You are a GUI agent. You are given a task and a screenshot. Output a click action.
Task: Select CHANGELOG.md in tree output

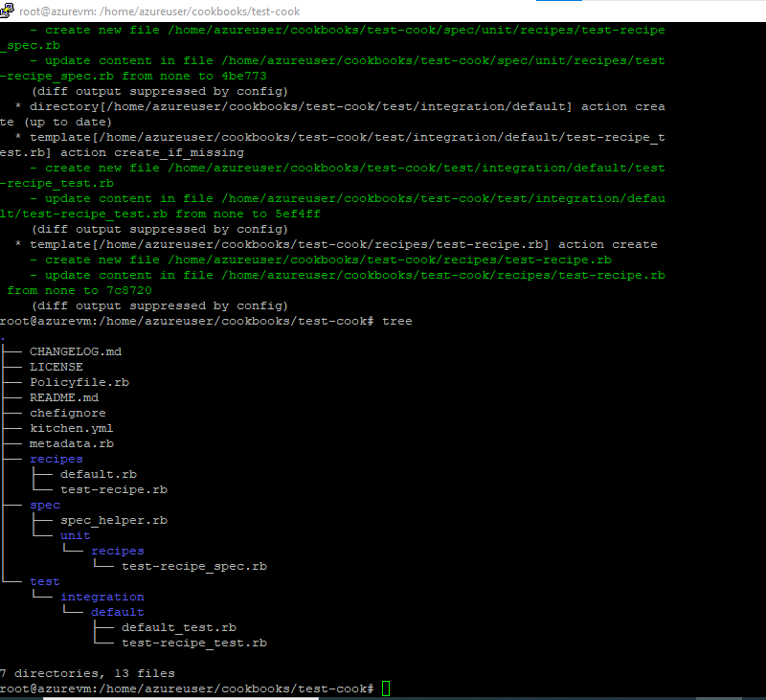tap(76, 351)
